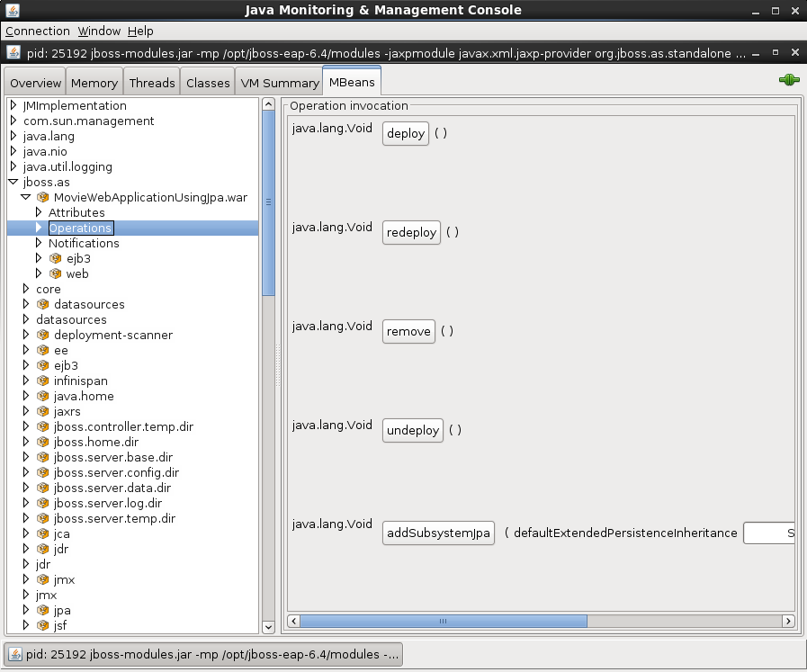Viewport: 807px width, 672px height.
Task: Click the Java icon in the title bar
Action: (x=13, y=10)
